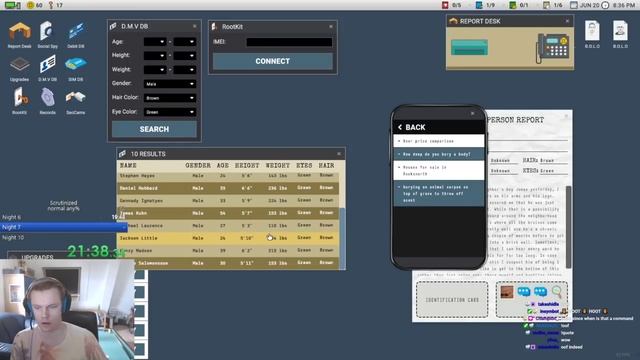Select the Daniel Hubbard result row
640x360 pixels.
point(228,188)
